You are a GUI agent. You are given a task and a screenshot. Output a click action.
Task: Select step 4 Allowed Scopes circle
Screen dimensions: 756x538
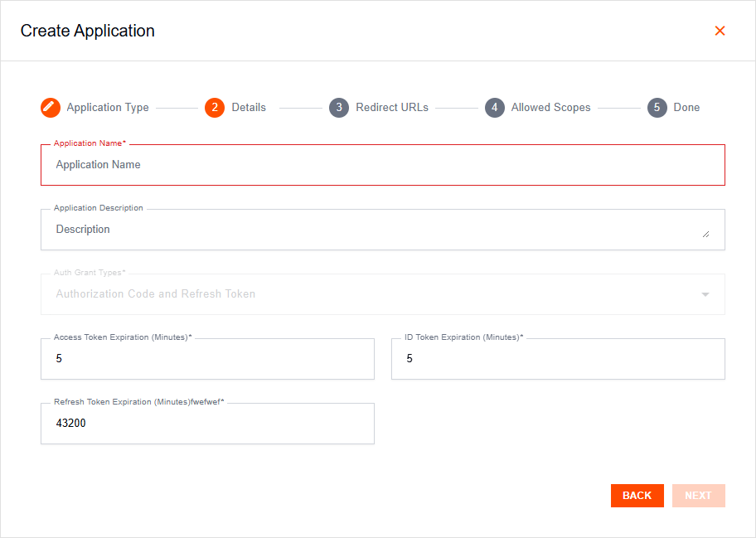[x=495, y=108]
